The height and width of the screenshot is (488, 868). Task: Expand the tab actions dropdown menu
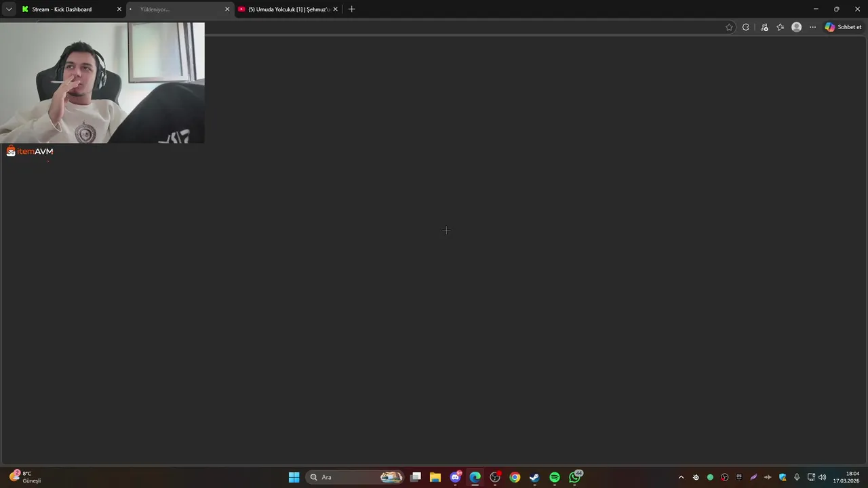click(x=9, y=9)
